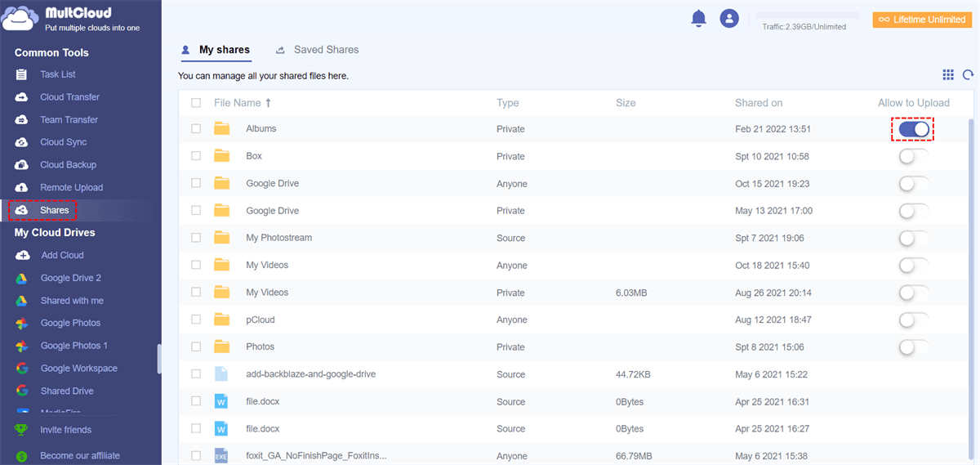Sort by File Name column arrow
Image resolution: width=980 pixels, height=465 pixels.
point(269,103)
